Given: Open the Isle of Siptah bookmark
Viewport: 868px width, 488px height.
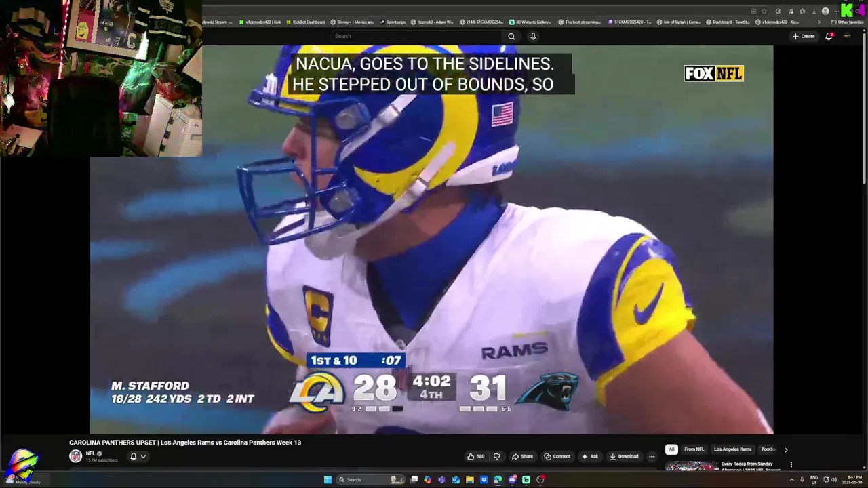Looking at the screenshot, I should (x=679, y=22).
